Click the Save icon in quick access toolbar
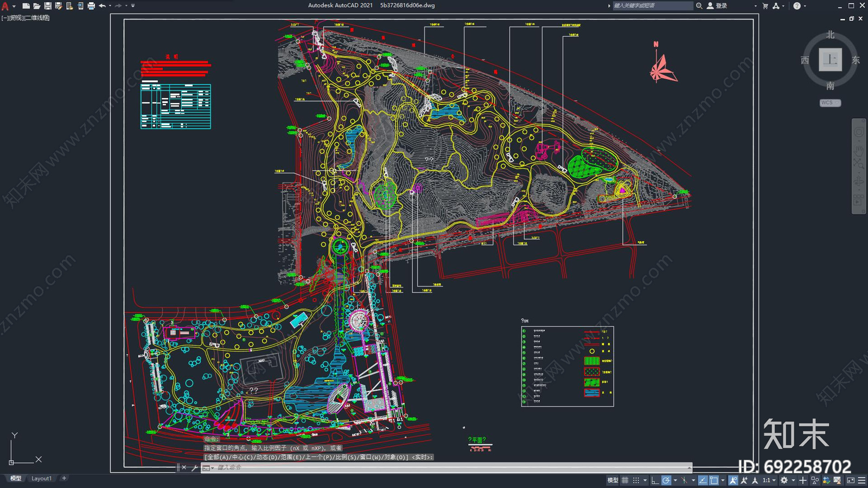 [x=48, y=6]
